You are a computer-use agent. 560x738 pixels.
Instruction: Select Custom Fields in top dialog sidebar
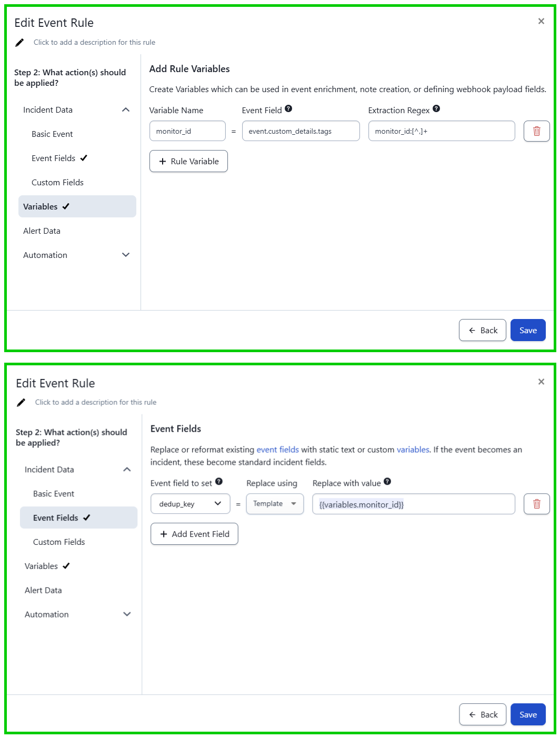tap(77, 183)
